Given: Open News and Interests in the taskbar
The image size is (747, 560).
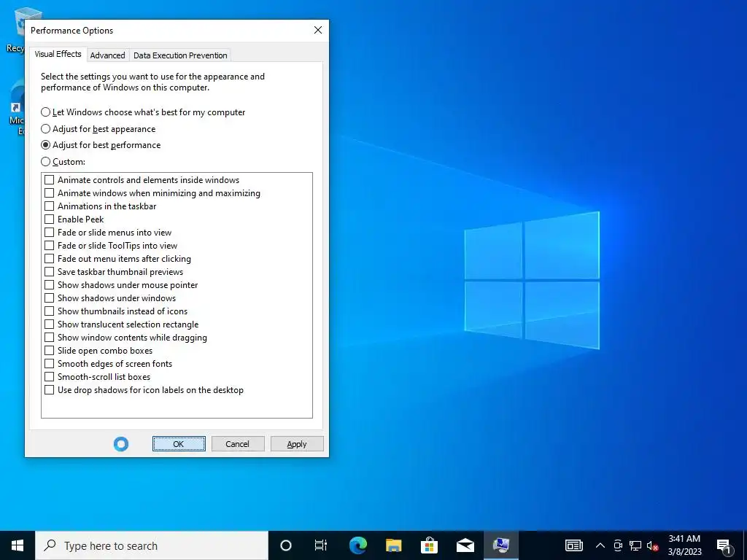Looking at the screenshot, I should [x=573, y=545].
